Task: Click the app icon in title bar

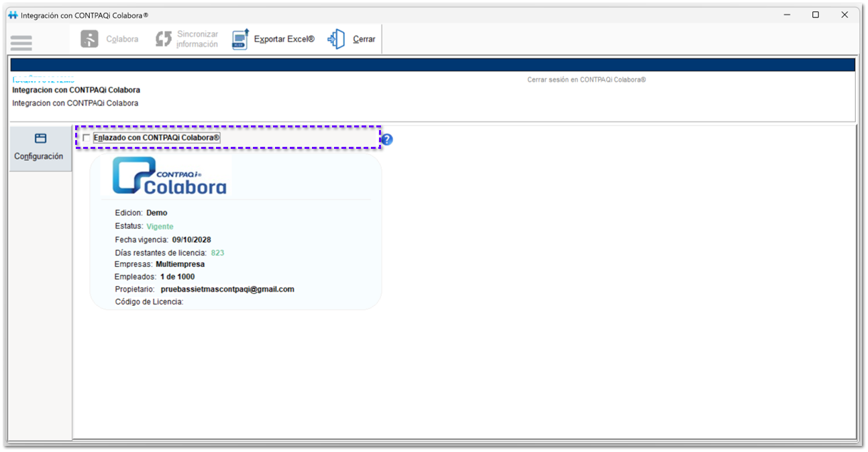Action: point(13,15)
